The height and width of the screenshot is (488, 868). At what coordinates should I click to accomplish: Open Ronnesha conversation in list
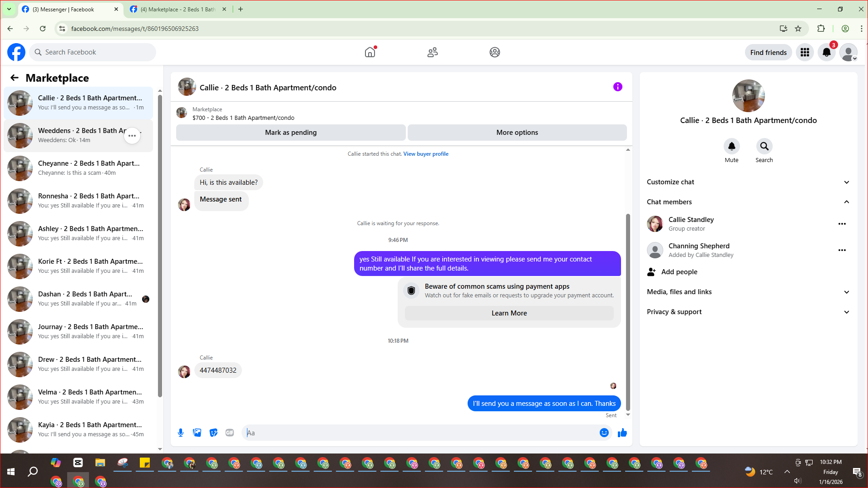[78, 201]
